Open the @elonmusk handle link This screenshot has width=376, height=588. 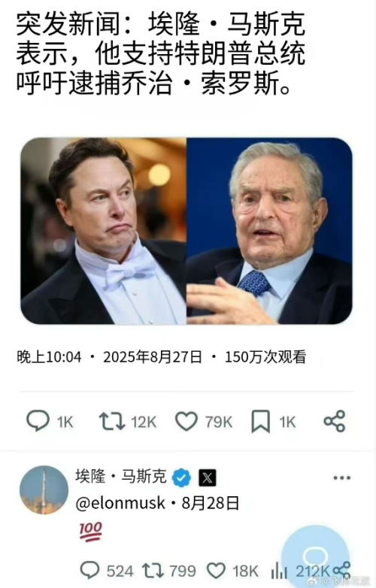click(x=120, y=503)
